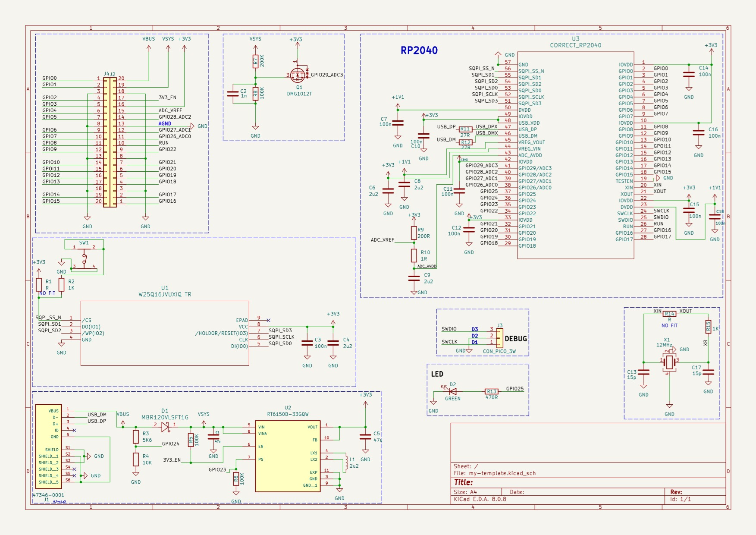Select the L1 2u2 inductor symbol
This screenshot has width=756, height=535.
345,463
